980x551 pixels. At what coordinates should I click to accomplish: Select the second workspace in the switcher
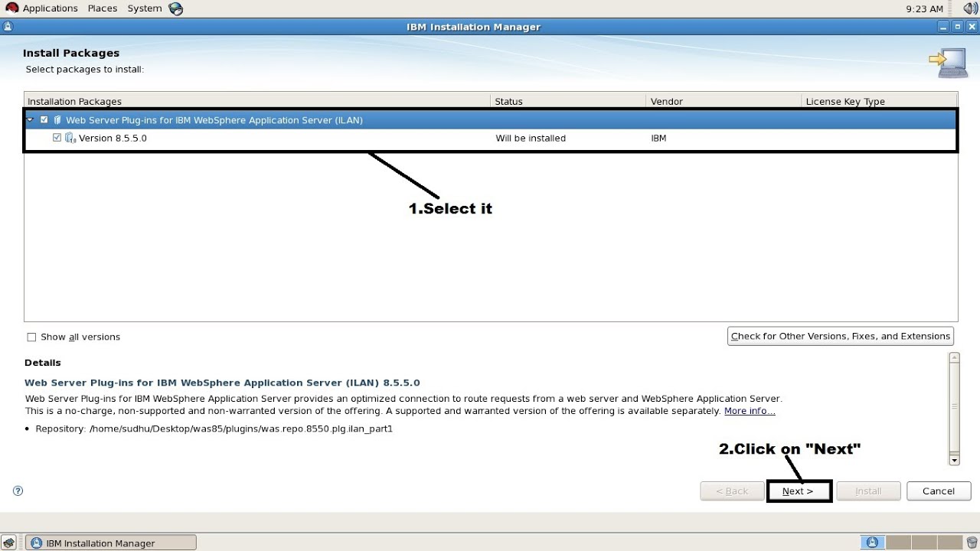tap(898, 543)
